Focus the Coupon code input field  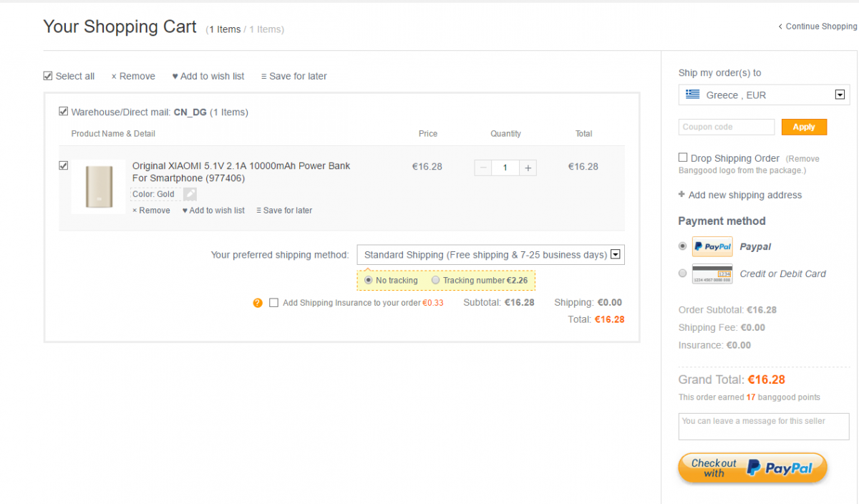click(x=727, y=127)
